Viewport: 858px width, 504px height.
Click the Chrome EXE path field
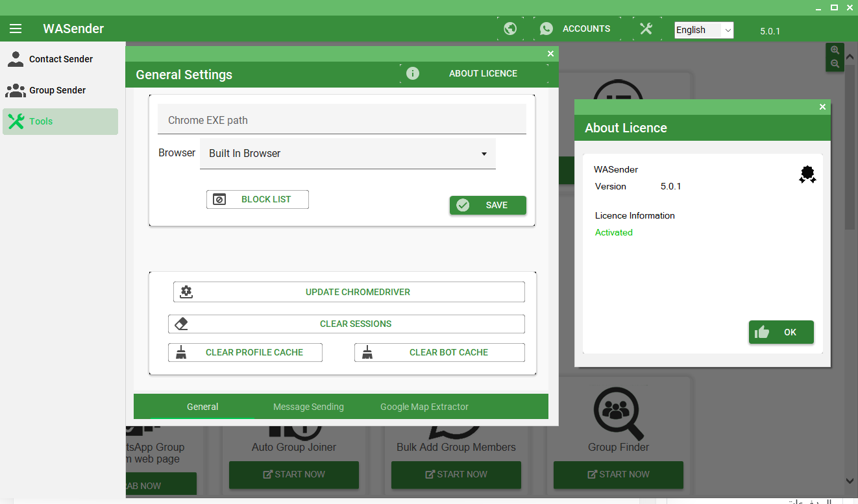click(341, 120)
